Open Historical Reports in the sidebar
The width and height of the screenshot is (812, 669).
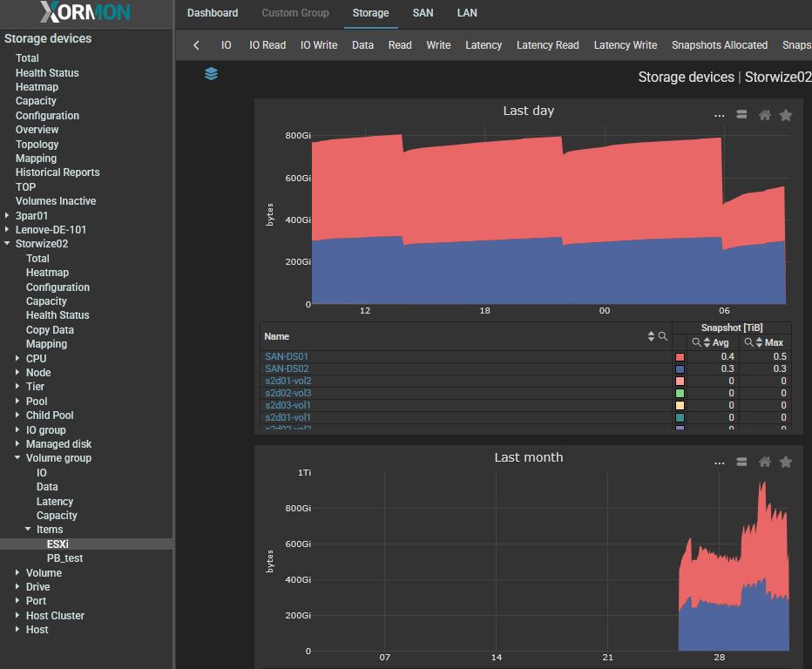coord(58,172)
